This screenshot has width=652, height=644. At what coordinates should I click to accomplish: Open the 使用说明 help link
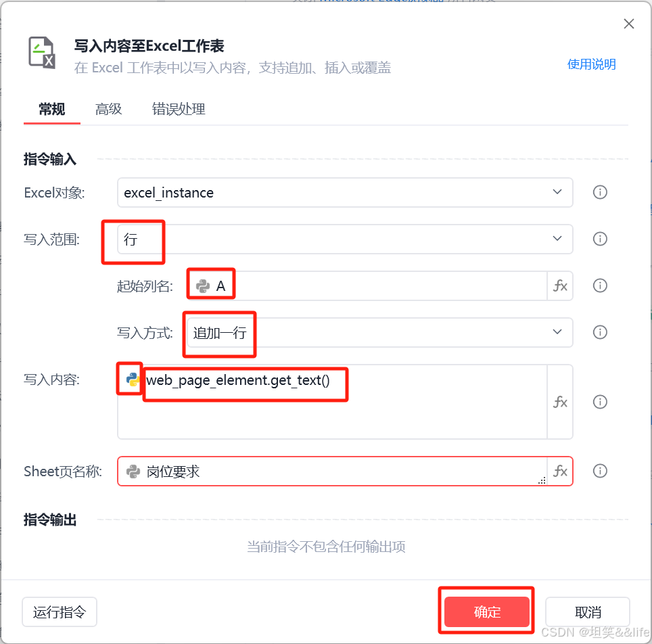coord(591,64)
